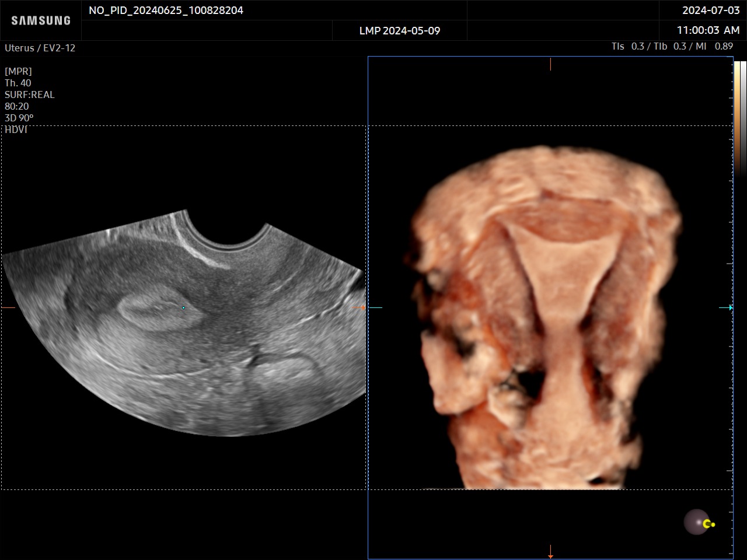Open the patient ID NO_PID_20240625_100828204 field
747x560 pixels.
coord(165,10)
